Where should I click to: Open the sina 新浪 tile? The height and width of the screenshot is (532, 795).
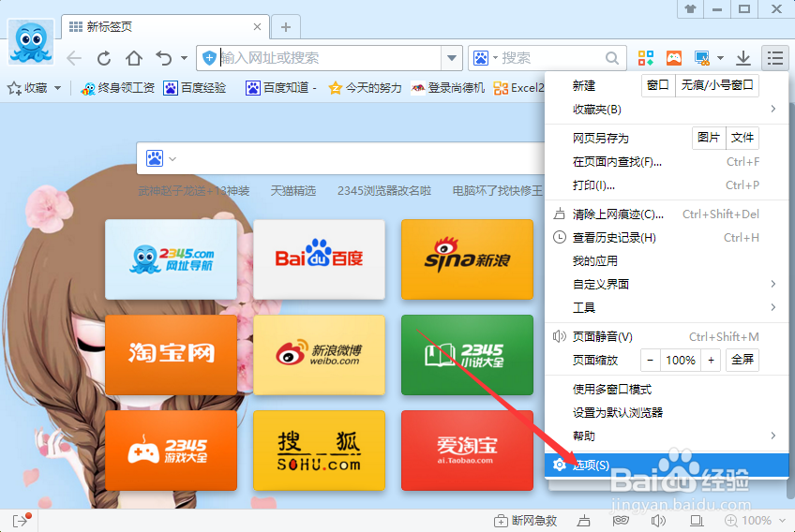[x=467, y=259]
